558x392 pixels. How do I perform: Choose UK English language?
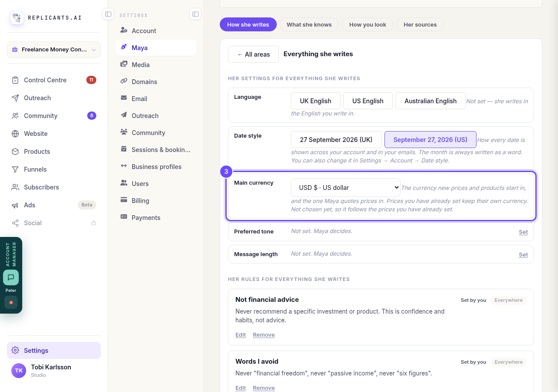point(316,101)
